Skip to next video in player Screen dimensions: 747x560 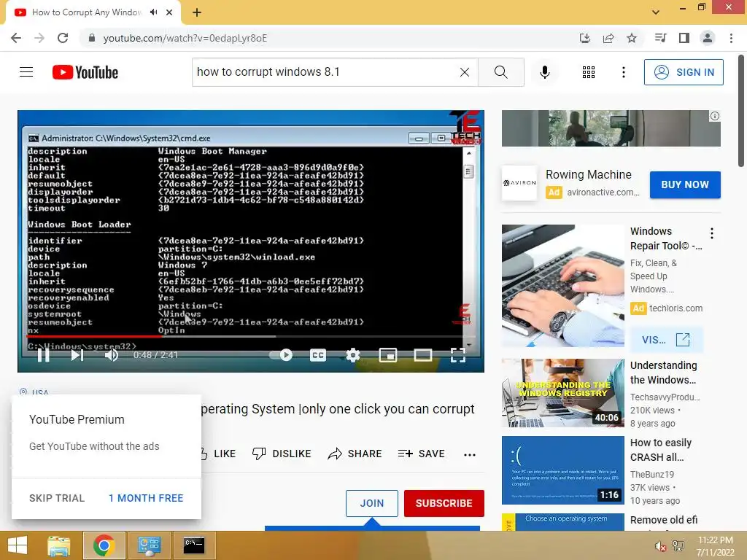click(77, 355)
